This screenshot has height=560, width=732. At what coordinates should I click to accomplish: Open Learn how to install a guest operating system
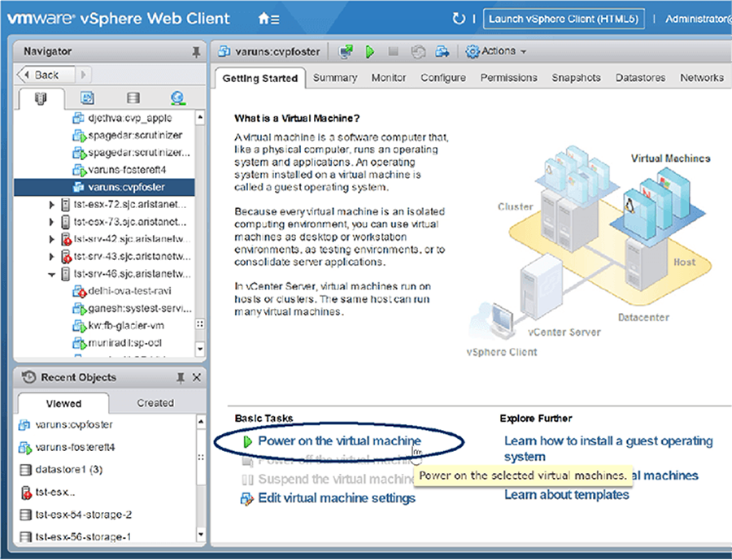(x=608, y=449)
